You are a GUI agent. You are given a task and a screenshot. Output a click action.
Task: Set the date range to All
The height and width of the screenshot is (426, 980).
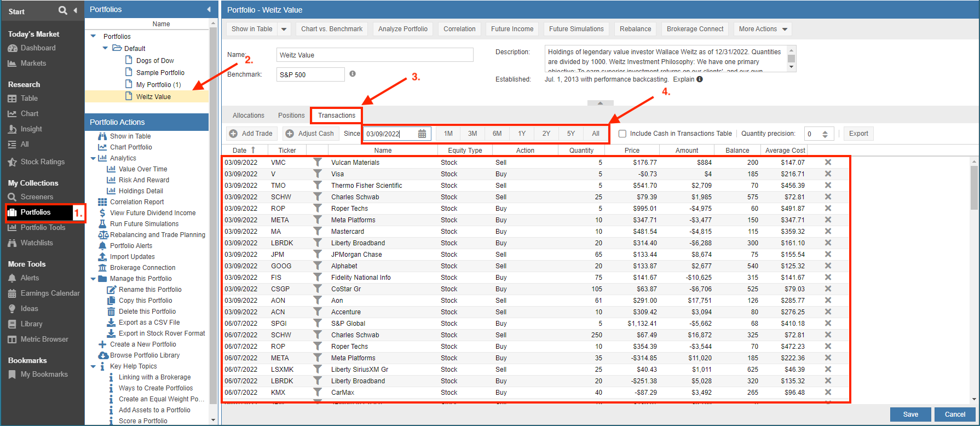[596, 134]
